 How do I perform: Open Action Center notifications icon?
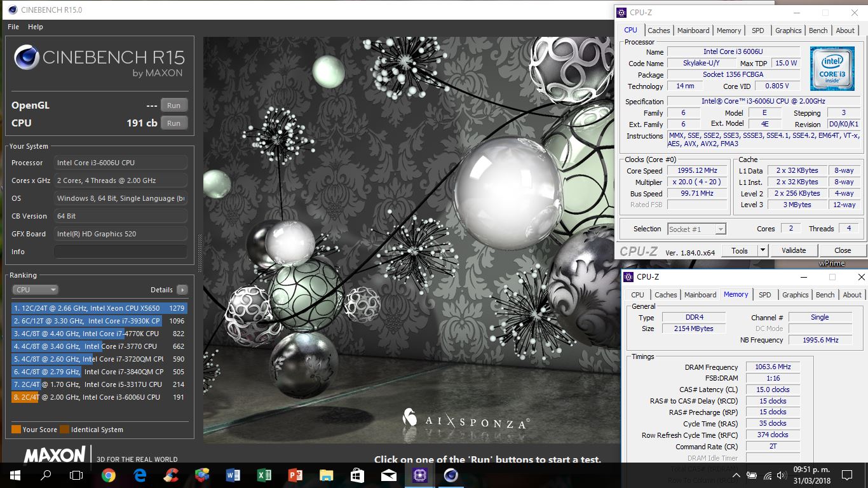(x=846, y=475)
